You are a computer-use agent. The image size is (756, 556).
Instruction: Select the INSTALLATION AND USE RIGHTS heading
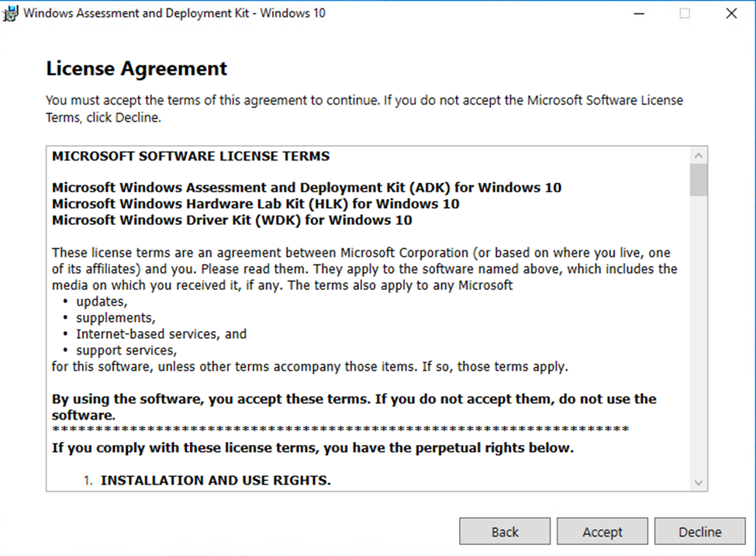[216, 481]
